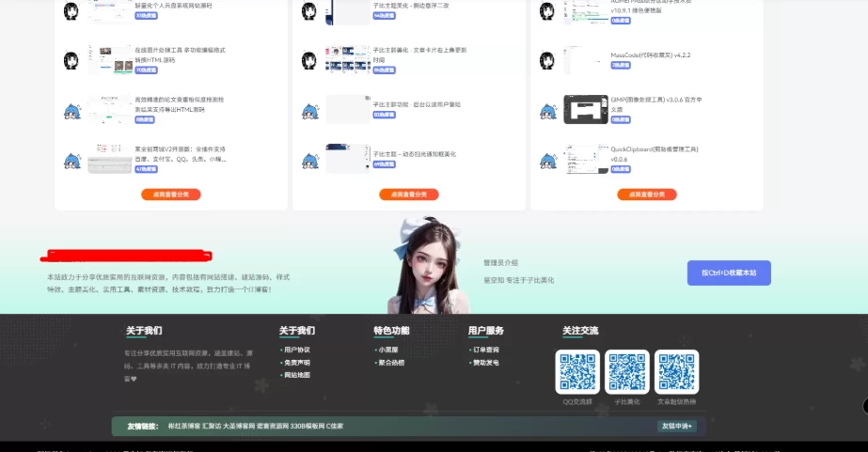The image size is (868, 452).
Task: Open thumbnail of 动态扫光通知框美化 post
Action: coord(348,159)
